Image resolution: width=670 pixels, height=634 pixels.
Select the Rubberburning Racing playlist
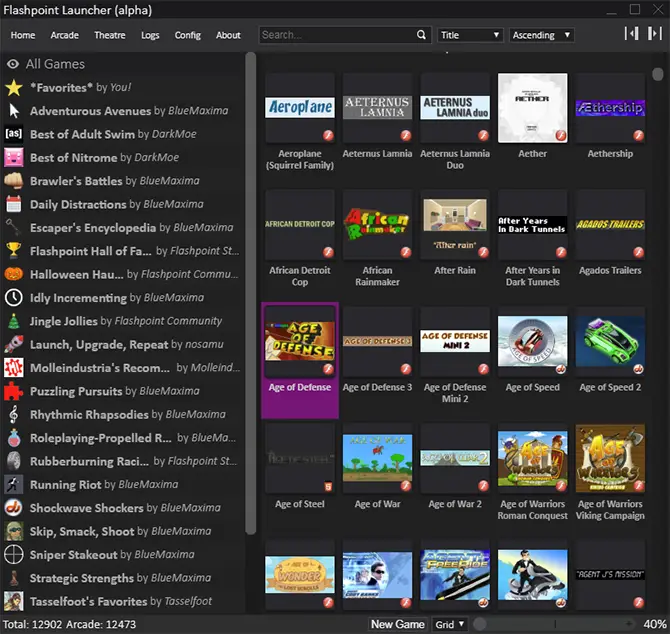[123, 461]
